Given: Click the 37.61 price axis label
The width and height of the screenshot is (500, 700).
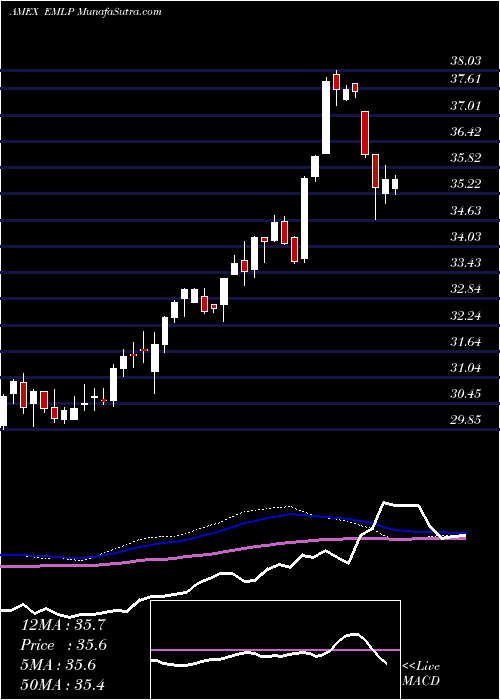Looking at the screenshot, I should [x=465, y=79].
